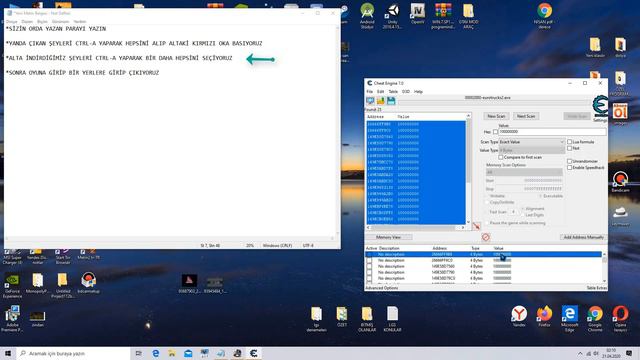This screenshot has width=640, height=360.
Task: Tick the Enable Speedhack checkbox
Action: (569, 168)
